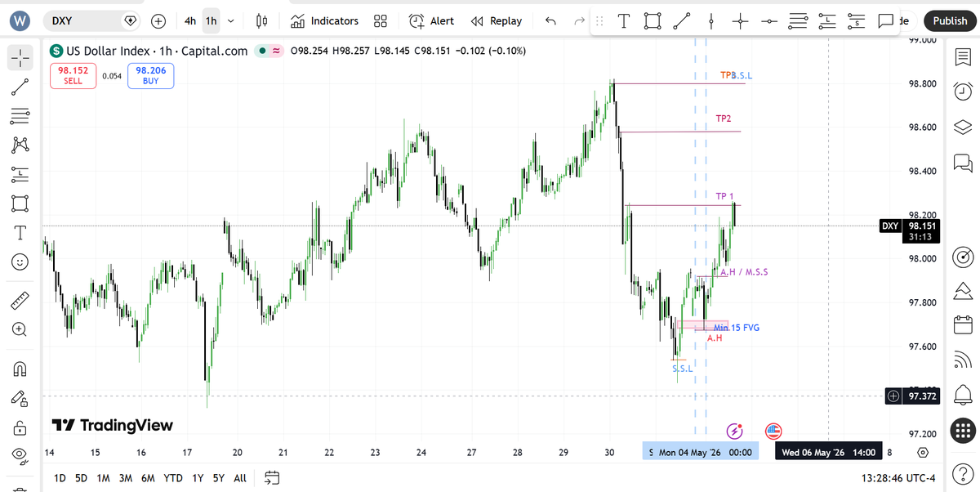Open the candlestick chart type menu
Screen dimensions: 980x492
[261, 21]
